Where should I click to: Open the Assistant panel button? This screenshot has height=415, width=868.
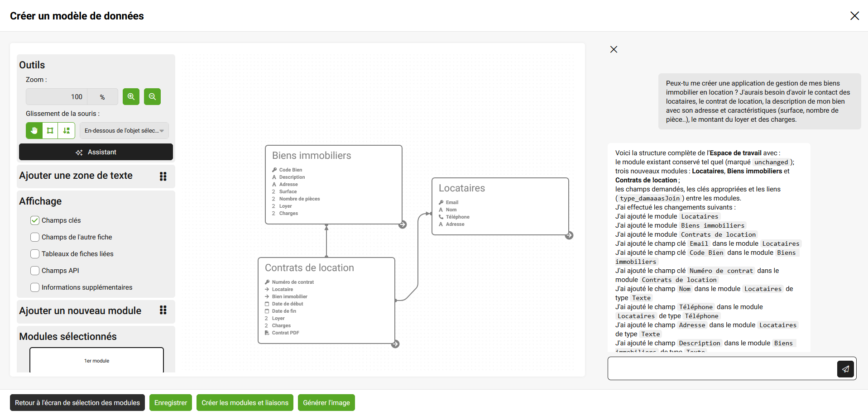96,152
